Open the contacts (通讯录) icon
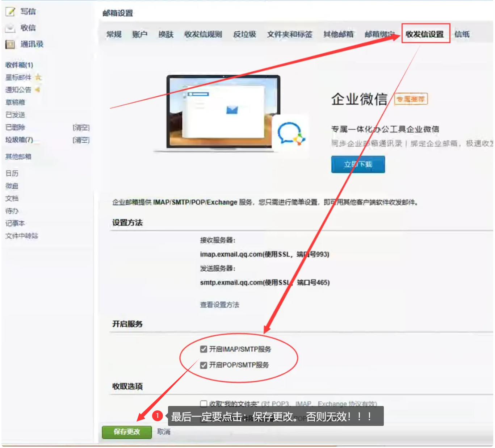 point(11,44)
